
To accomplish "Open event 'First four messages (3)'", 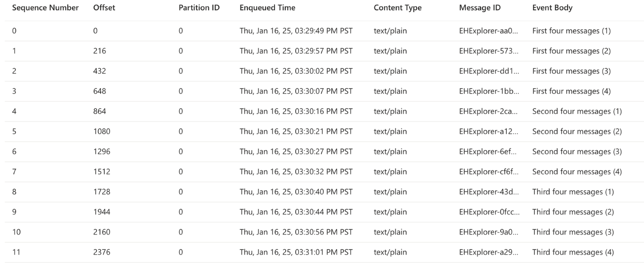I will coord(571,71).
